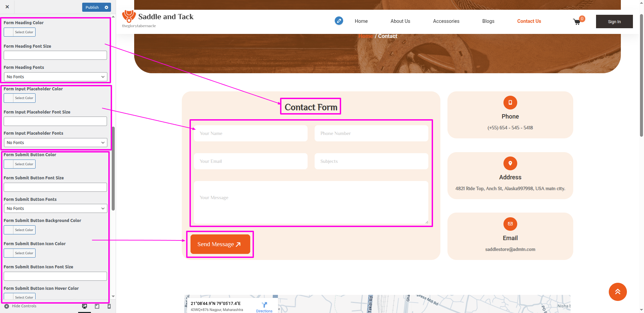Screen dimensions: 644x313
Task: Switch to tablet preview device icon
Action: coord(97,306)
